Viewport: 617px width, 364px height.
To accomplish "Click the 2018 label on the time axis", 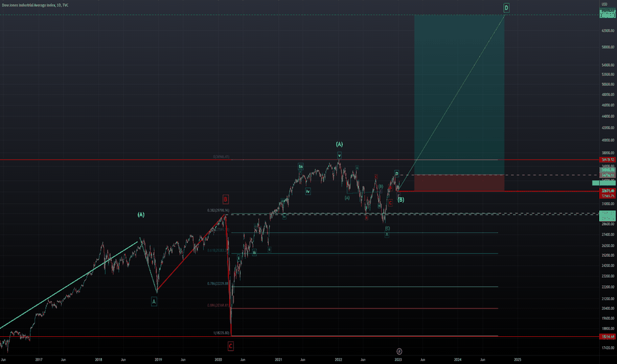I will coord(99,359).
